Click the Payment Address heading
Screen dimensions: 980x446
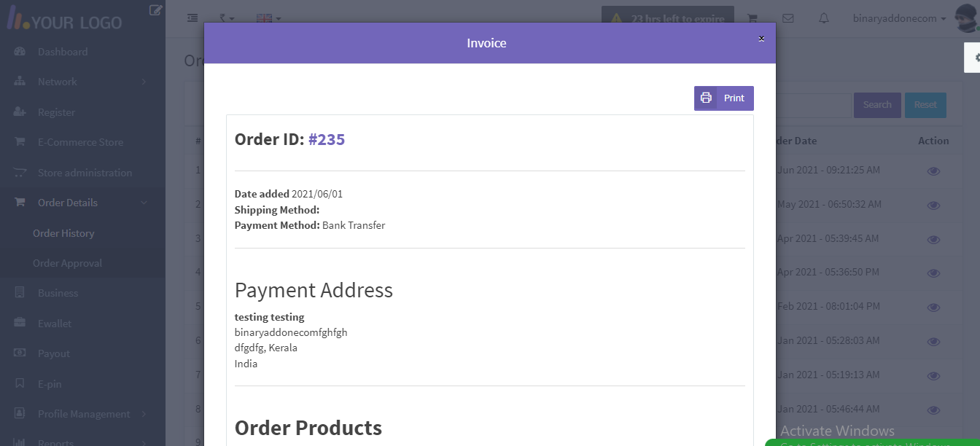(x=314, y=290)
